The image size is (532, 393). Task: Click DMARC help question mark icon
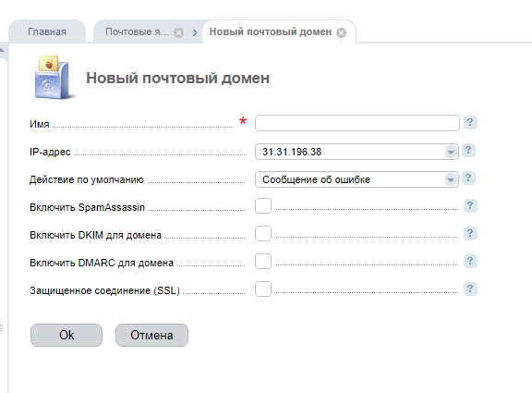pos(470,261)
